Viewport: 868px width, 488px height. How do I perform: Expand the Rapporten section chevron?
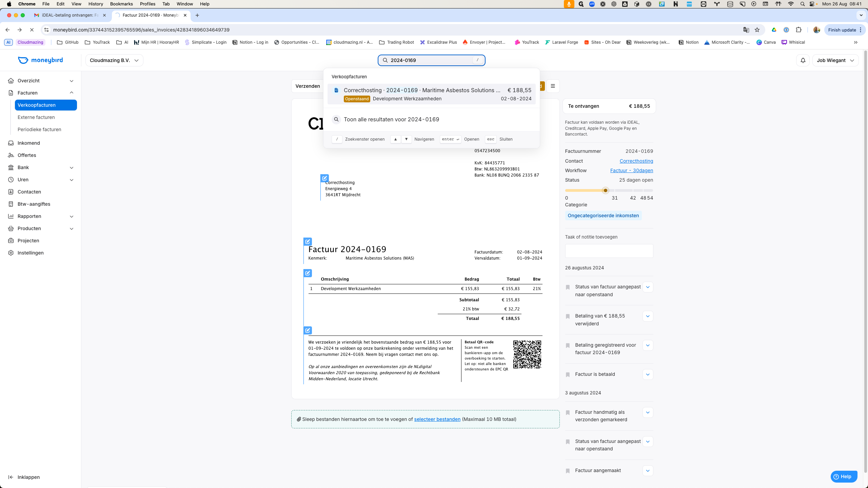pyautogui.click(x=72, y=216)
